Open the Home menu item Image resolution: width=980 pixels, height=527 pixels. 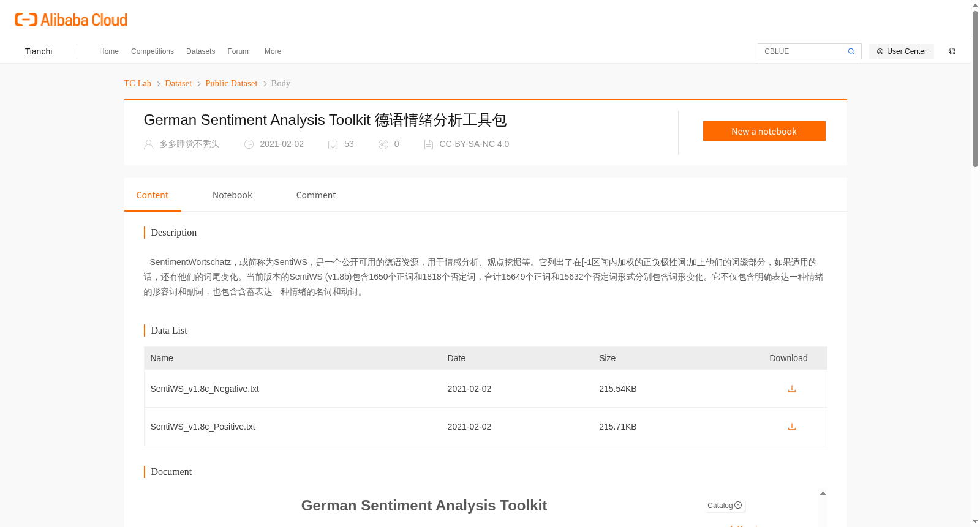[109, 51]
